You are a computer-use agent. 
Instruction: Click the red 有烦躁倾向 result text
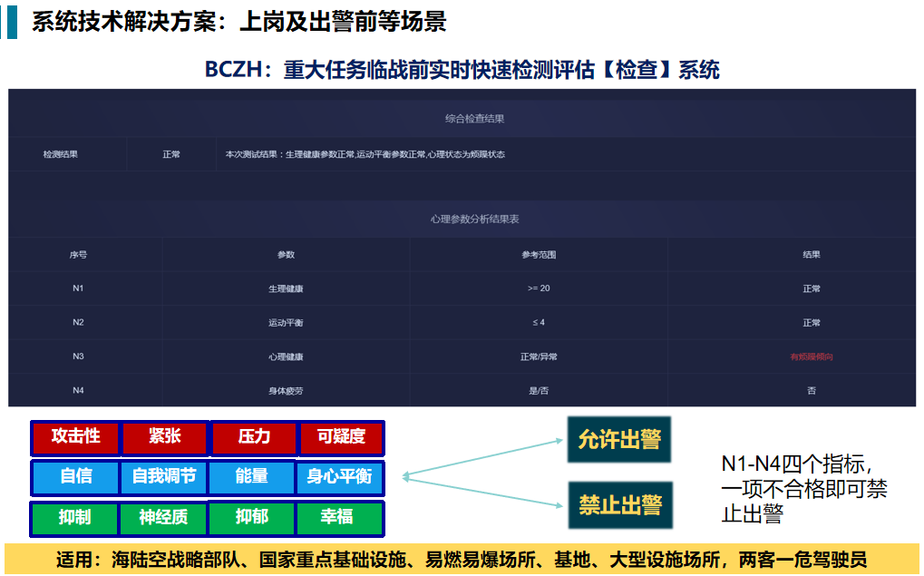(x=811, y=357)
